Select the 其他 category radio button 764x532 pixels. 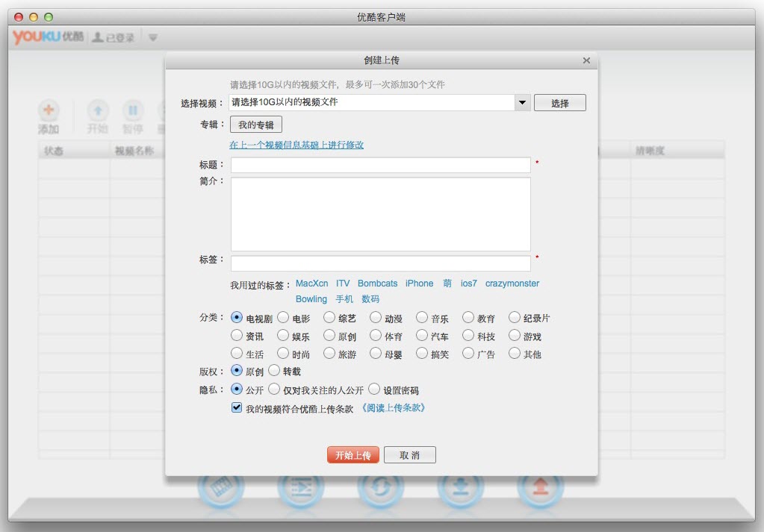515,353
